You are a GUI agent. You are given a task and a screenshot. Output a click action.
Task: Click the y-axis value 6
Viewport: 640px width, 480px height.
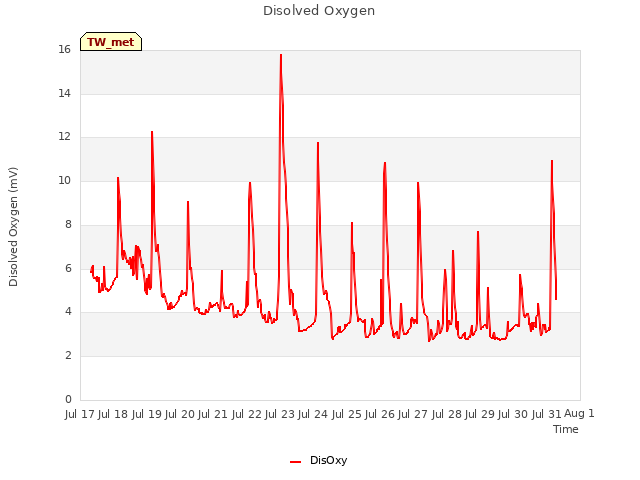point(68,269)
